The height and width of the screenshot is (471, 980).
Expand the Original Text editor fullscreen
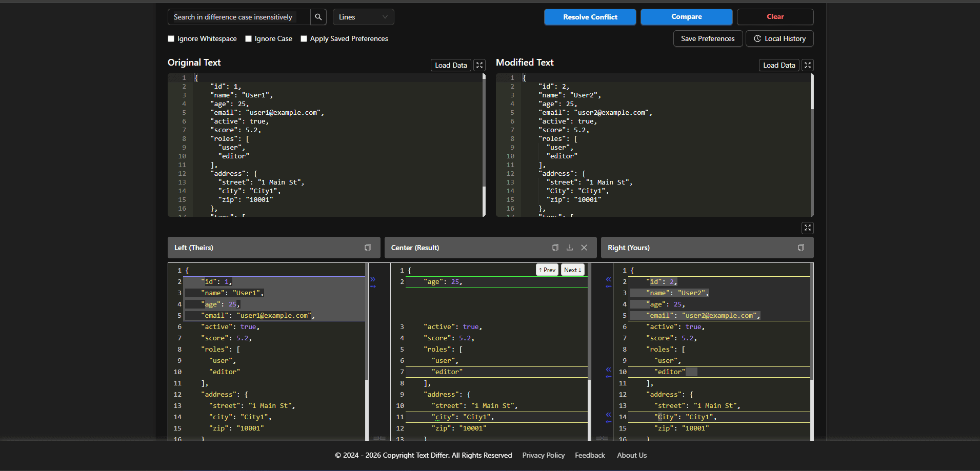point(479,65)
